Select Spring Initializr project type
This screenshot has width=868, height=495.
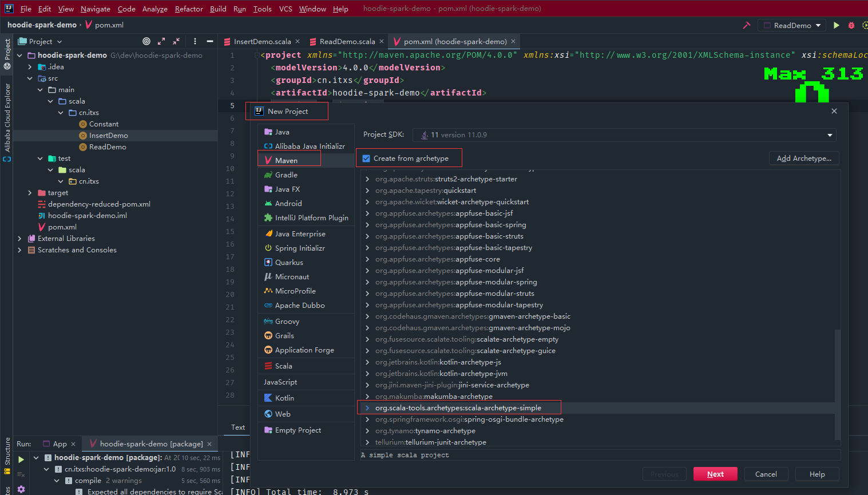click(x=306, y=248)
